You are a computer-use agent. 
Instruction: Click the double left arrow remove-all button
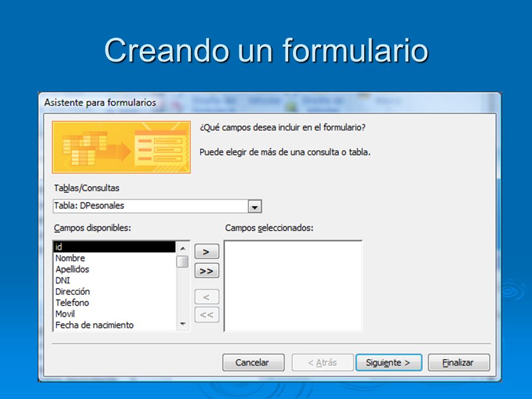(x=207, y=315)
